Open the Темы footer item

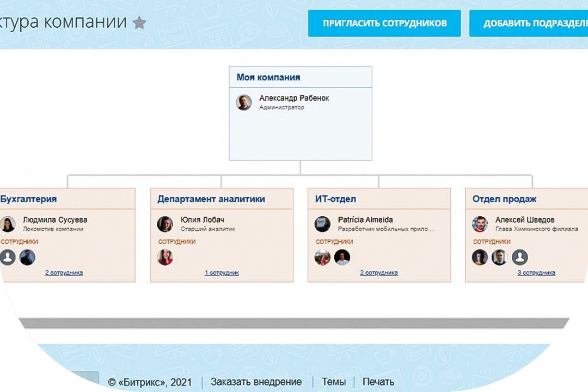point(333,382)
